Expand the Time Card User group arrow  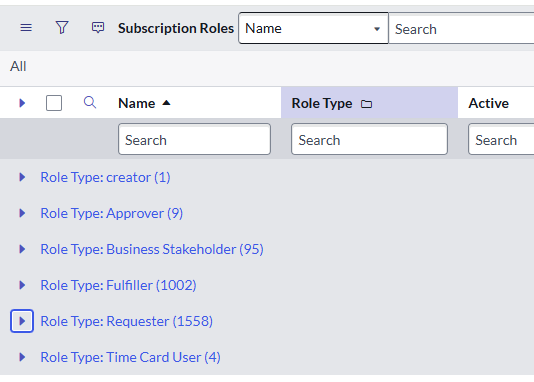tap(22, 357)
